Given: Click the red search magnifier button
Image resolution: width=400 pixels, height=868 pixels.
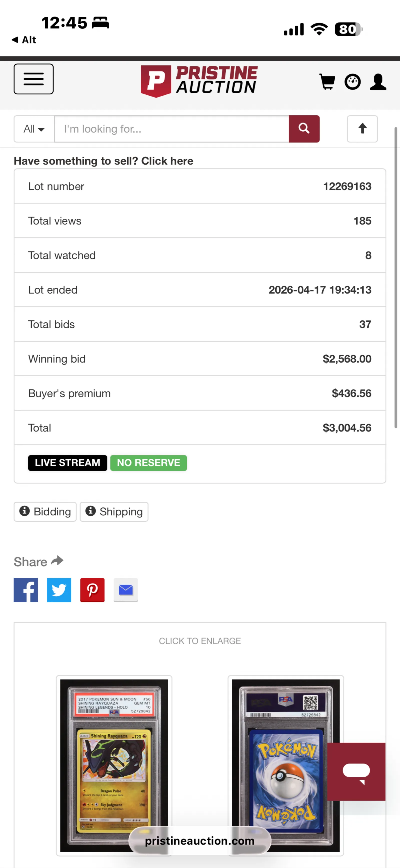Looking at the screenshot, I should coord(304,129).
